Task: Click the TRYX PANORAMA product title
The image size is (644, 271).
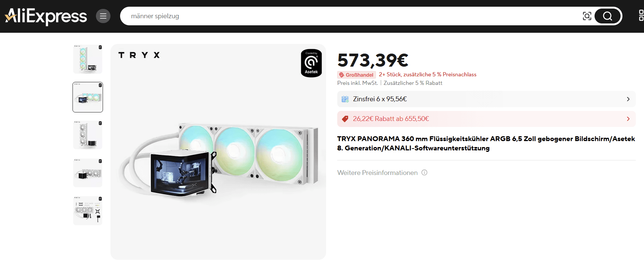Action: pyautogui.click(x=486, y=143)
